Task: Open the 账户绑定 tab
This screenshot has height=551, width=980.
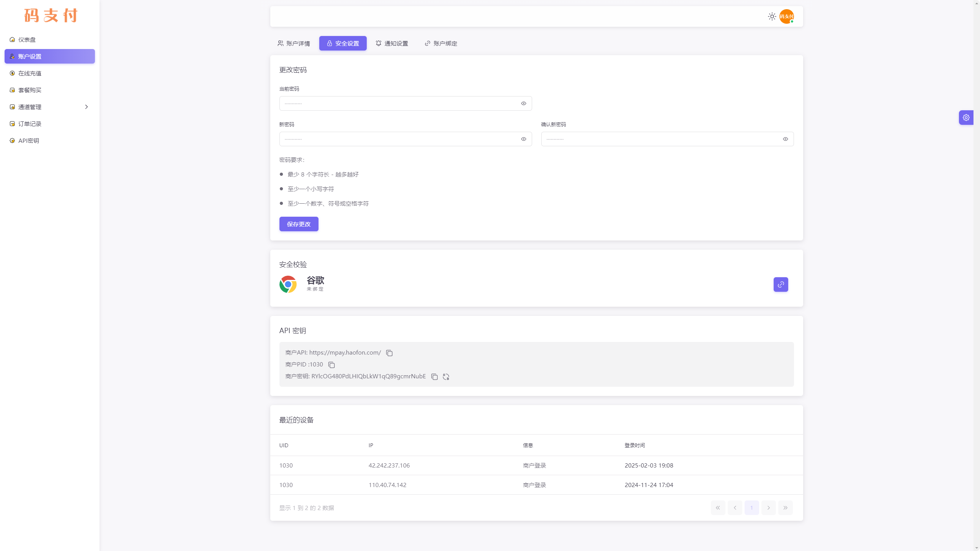Action: 441,43
